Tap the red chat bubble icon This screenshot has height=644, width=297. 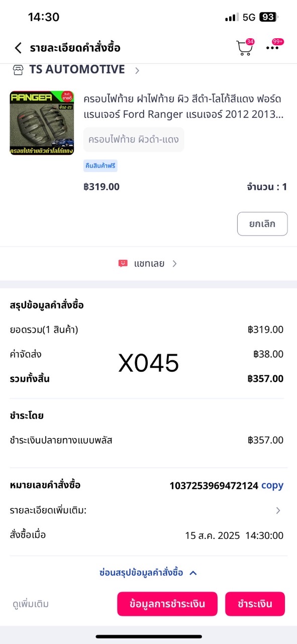(x=123, y=263)
